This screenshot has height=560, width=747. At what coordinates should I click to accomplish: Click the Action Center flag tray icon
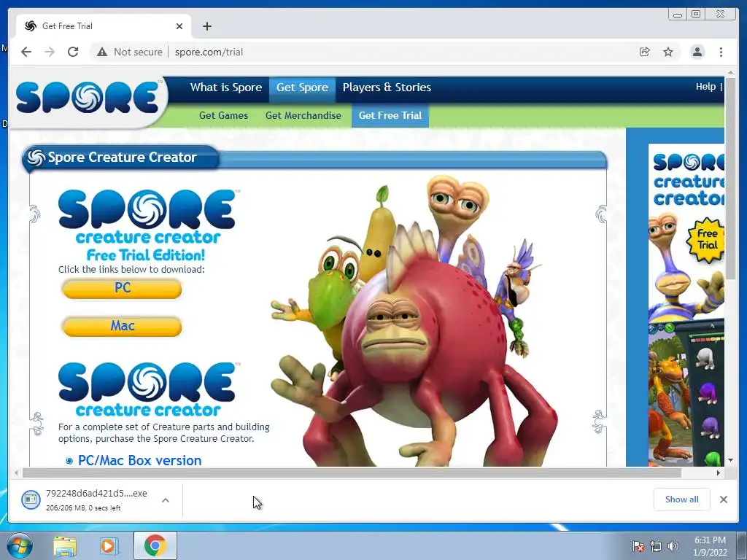coord(638,546)
